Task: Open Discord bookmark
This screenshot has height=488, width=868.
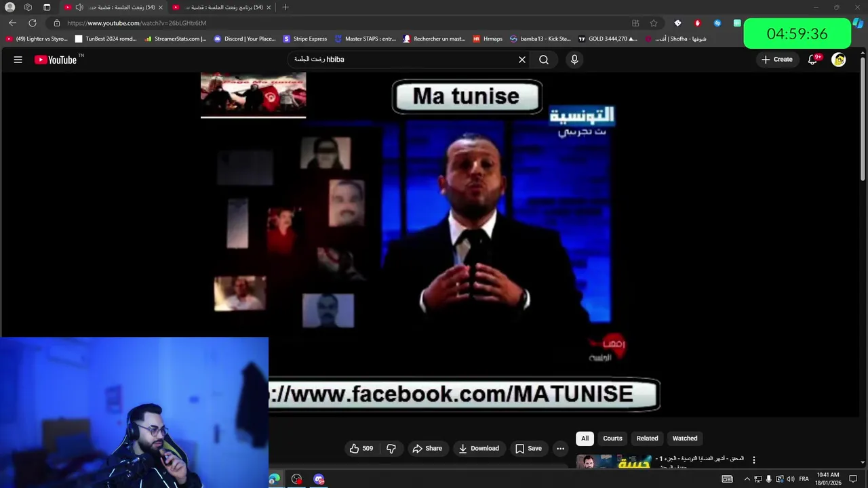Action: click(x=245, y=39)
